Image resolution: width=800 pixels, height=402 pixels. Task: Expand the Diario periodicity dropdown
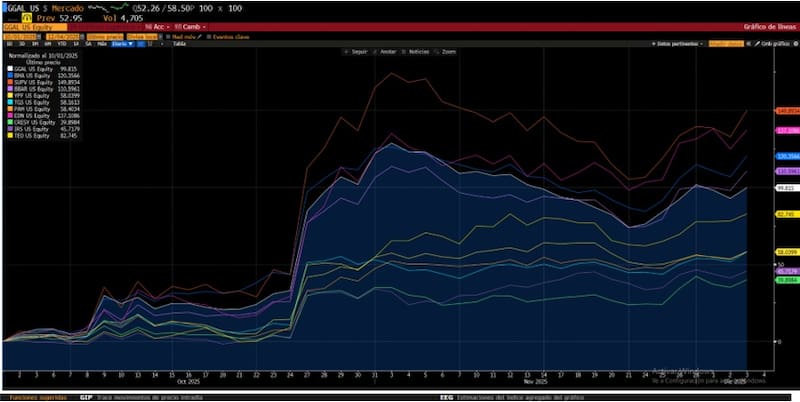click(121, 44)
